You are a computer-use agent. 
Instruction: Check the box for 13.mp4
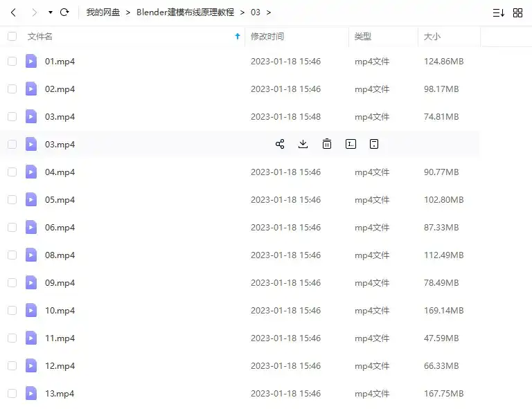(12, 393)
